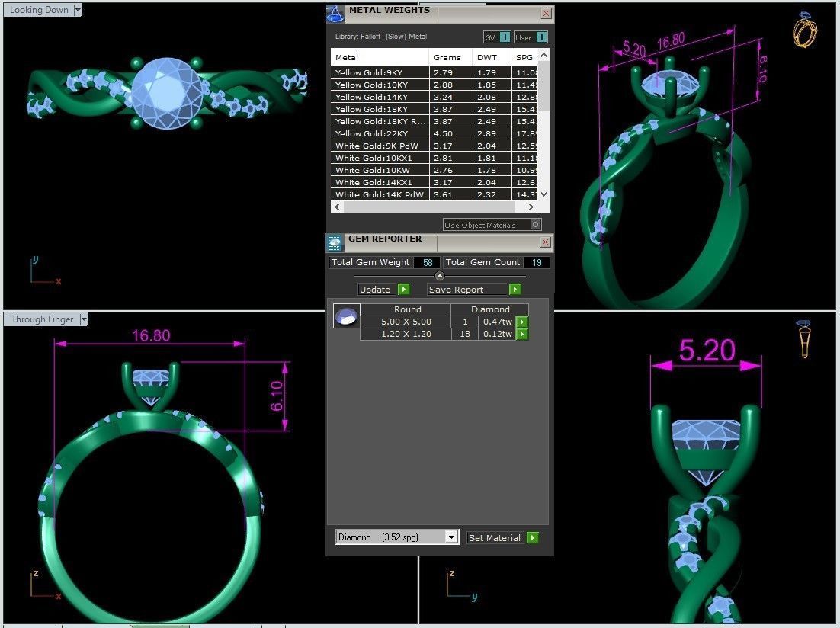This screenshot has height=628, width=840.
Task: Click the Total Gem Weight value .58
Action: (x=427, y=263)
